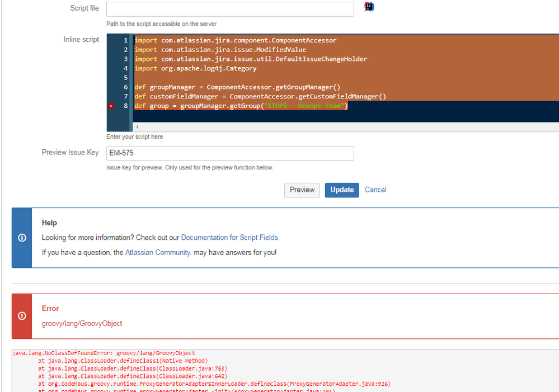Viewport: 559px width, 392px height.
Task: Click line number 5 in the gutter
Action: pos(125,78)
